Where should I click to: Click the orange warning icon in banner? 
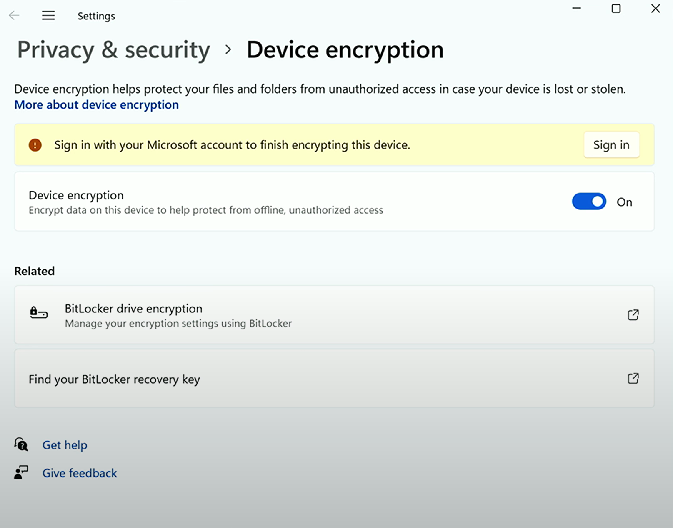(35, 145)
